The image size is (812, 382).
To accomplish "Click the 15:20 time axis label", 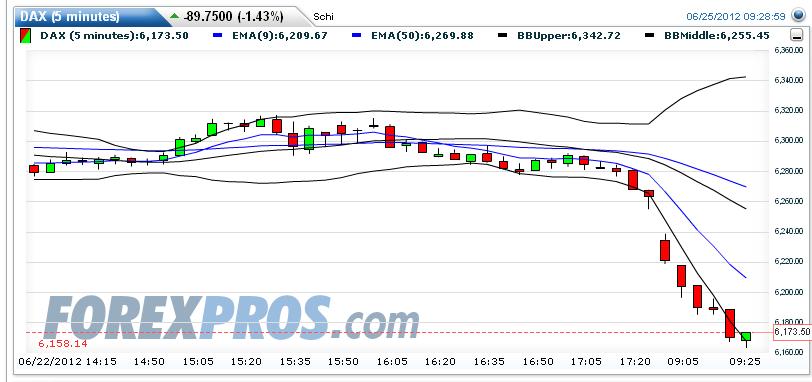I will pos(246,362).
